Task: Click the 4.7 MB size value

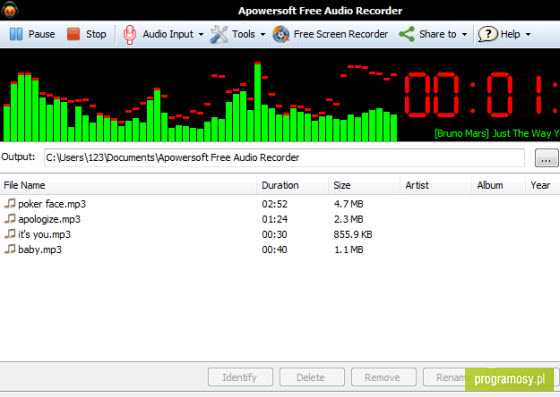Action: coord(349,204)
